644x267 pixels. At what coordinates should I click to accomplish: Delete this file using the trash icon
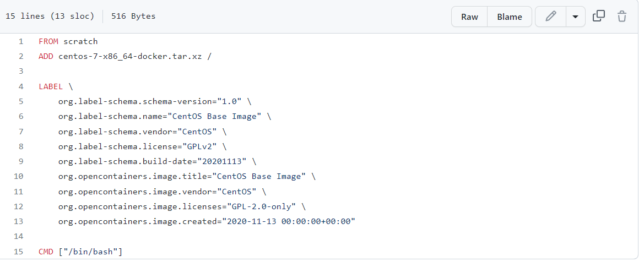622,17
